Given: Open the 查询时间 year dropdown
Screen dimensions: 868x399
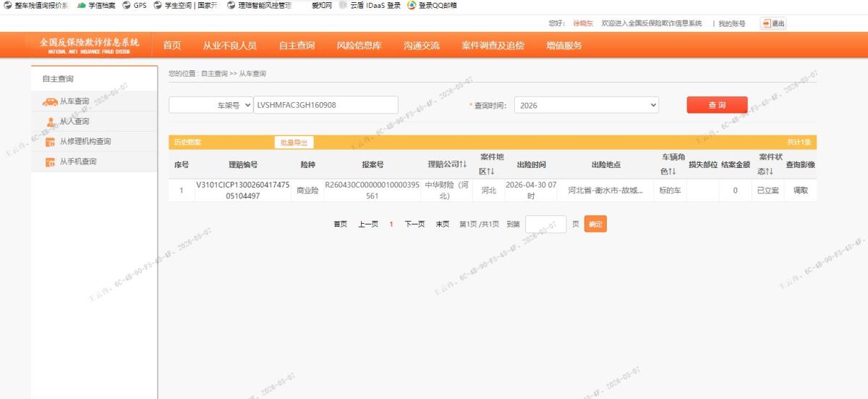Looking at the screenshot, I should [587, 105].
